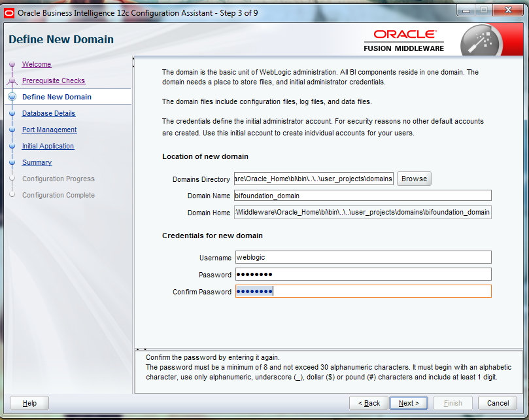Click the 'Credentials for new domain' heading
529x420 pixels.
coord(213,236)
